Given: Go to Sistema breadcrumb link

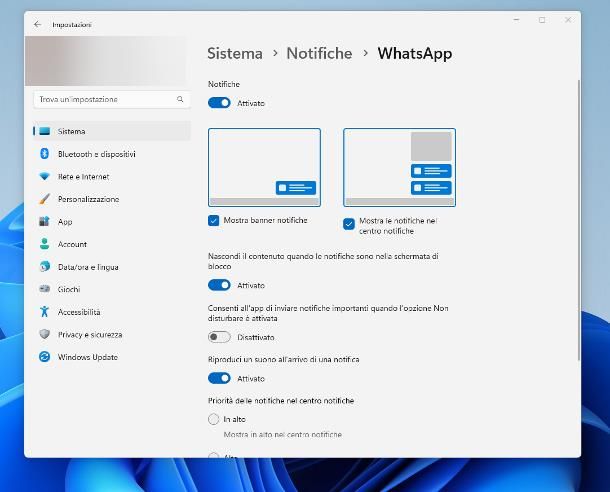Looking at the screenshot, I should [235, 54].
